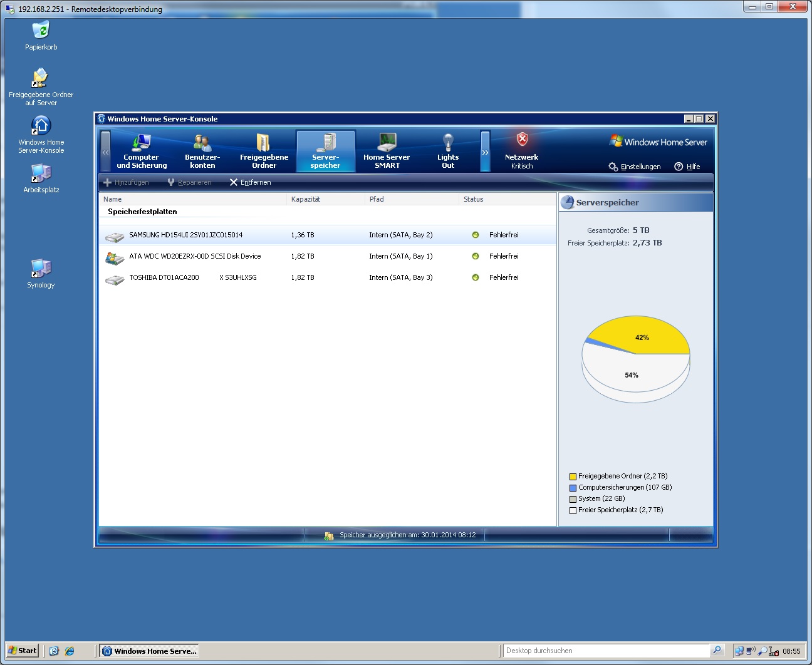Minimize the Server-Konsole window

pos(689,119)
